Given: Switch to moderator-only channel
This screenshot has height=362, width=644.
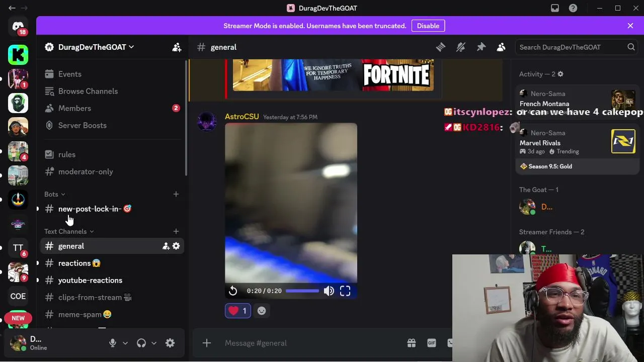Looking at the screenshot, I should [112, 171].
